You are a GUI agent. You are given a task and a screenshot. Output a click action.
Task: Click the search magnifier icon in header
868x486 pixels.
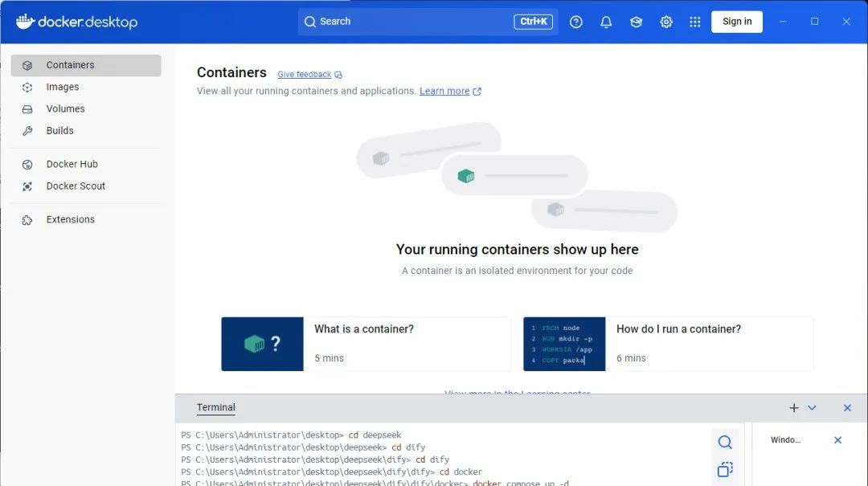310,22
